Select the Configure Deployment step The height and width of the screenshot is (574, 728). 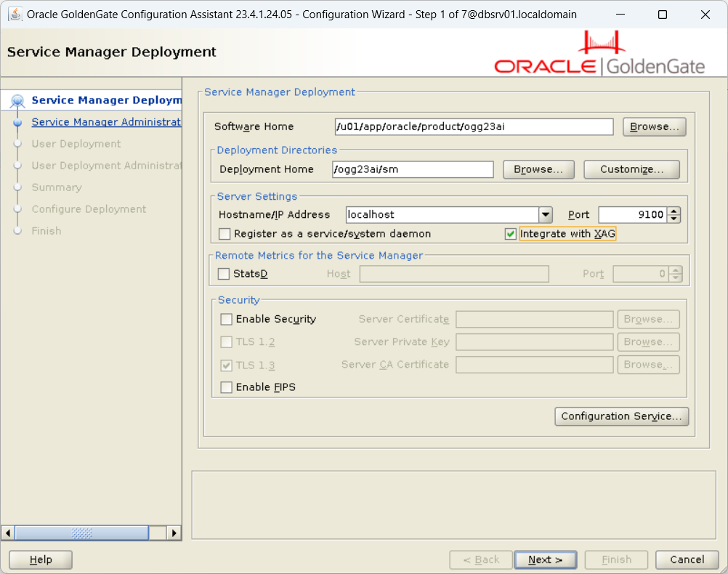[89, 209]
